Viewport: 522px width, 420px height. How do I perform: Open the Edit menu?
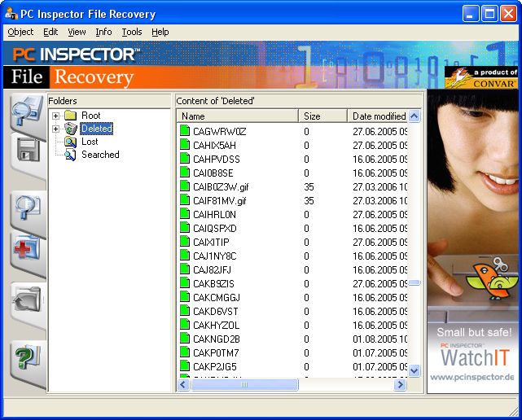pos(50,32)
